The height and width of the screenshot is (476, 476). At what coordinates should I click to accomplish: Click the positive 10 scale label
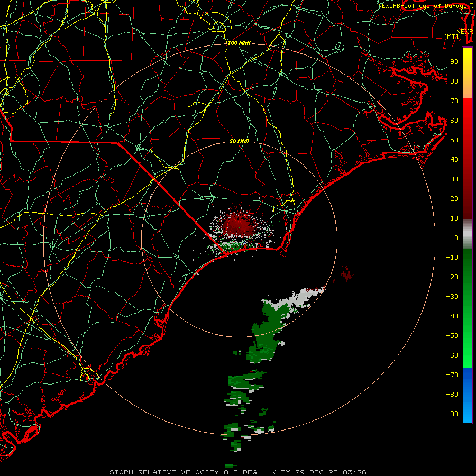tap(454, 218)
